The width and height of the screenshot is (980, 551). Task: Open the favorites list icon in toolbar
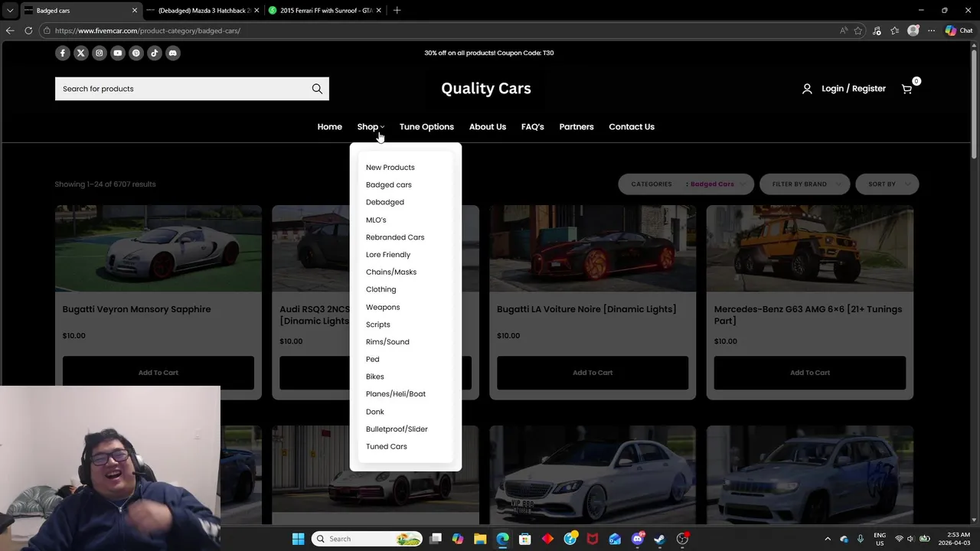pyautogui.click(x=894, y=31)
